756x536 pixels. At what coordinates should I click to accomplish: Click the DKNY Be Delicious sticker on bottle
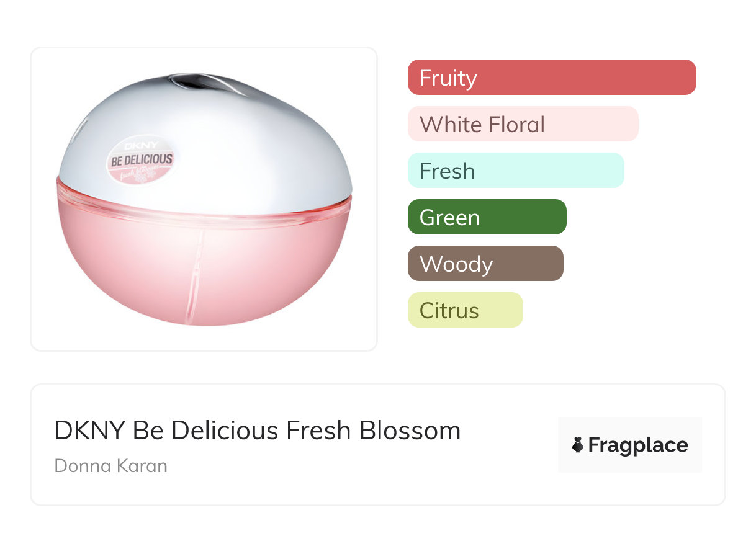point(140,161)
